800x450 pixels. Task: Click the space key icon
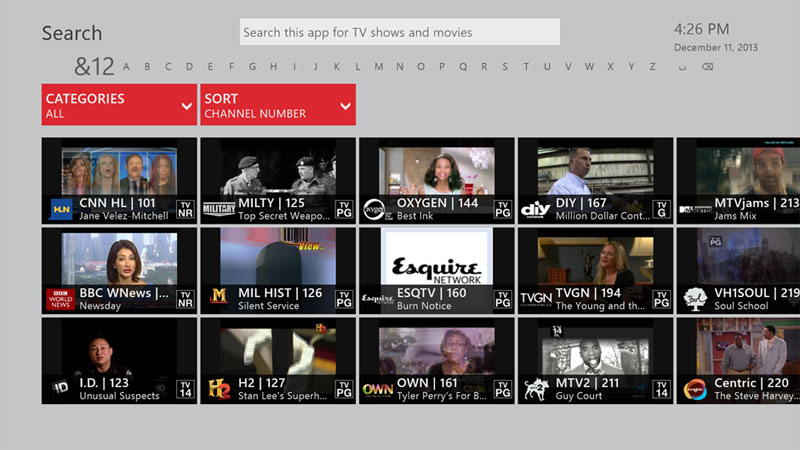click(682, 68)
